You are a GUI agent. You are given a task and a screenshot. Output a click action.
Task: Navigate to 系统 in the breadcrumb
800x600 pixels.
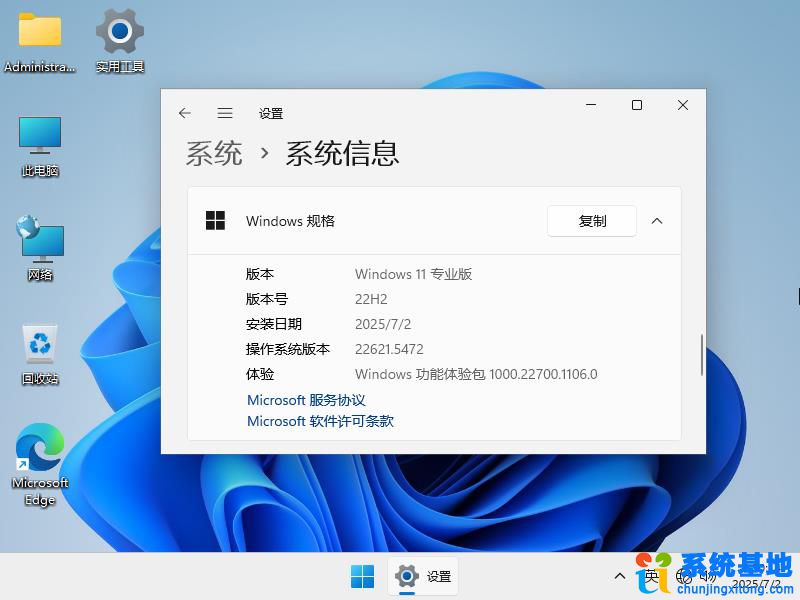coord(214,153)
